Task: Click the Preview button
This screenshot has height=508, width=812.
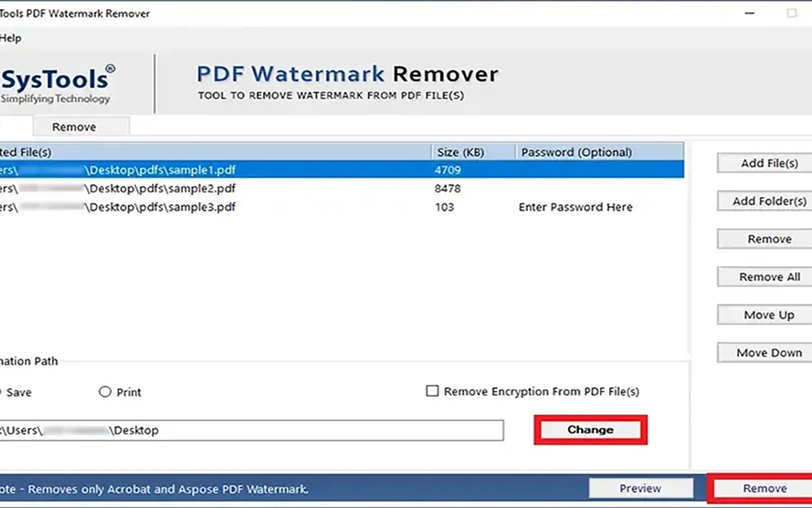Action: (640, 488)
